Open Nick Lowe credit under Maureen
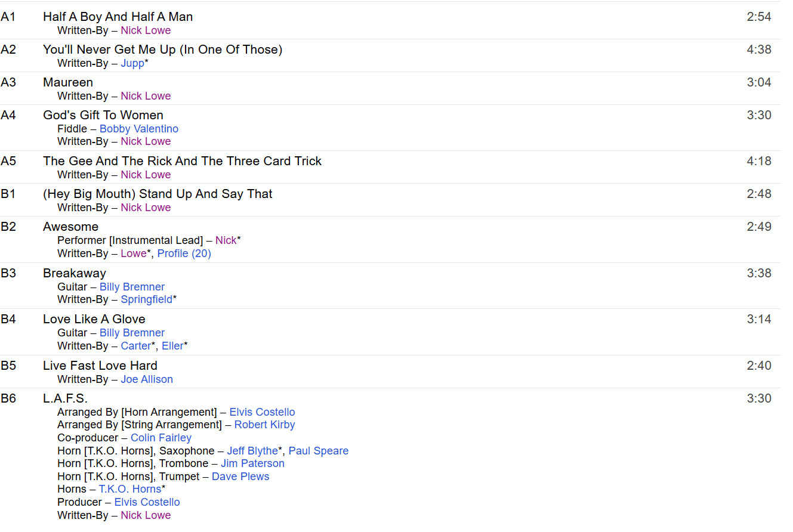This screenshot has width=793, height=532. [146, 96]
